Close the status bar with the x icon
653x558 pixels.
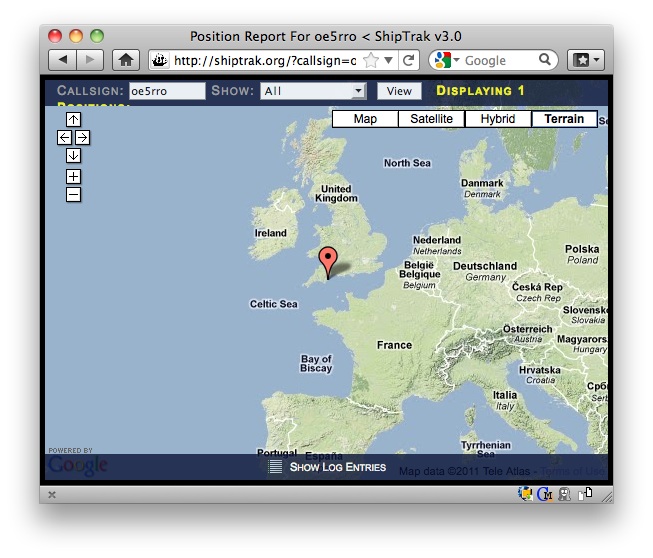click(52, 495)
